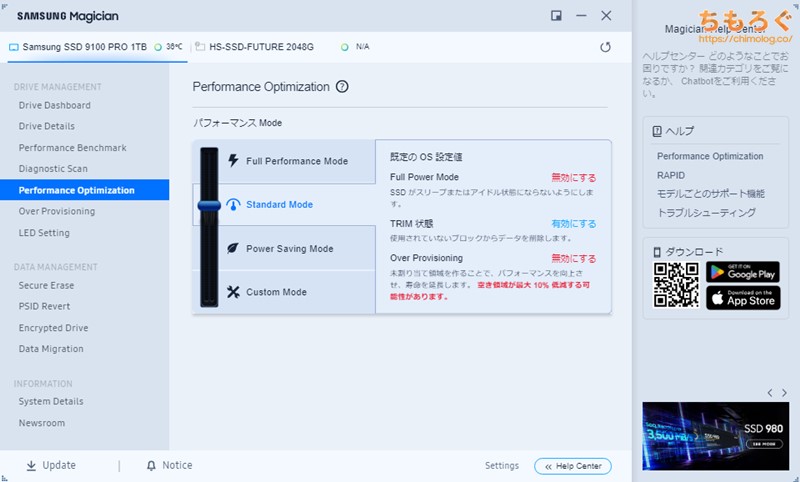This screenshot has width=800, height=482.
Task: Open Encrypted Drive
Action: (x=54, y=328)
